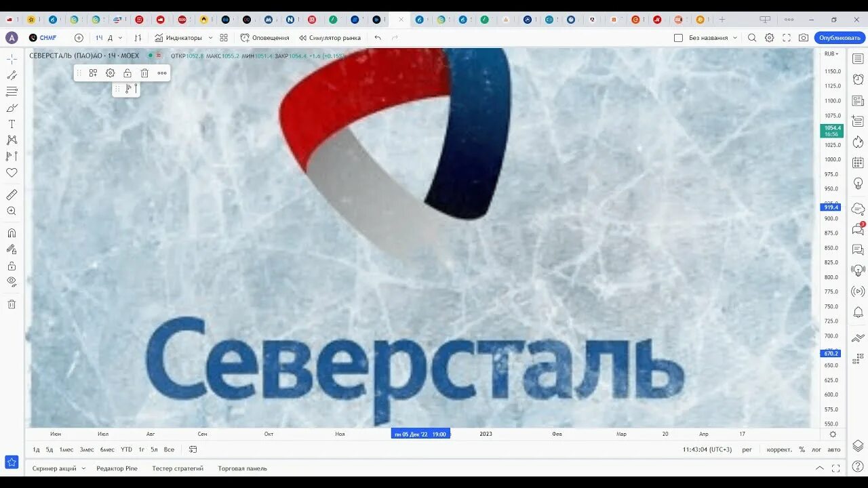Image resolution: width=868 pixels, height=488 pixels.
Task: Lock all drawing tools in sidebar
Action: click(12, 266)
